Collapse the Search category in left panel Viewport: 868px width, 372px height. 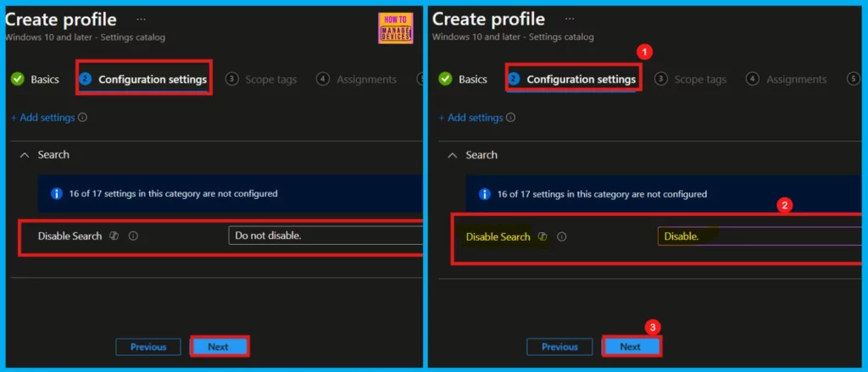click(x=24, y=155)
